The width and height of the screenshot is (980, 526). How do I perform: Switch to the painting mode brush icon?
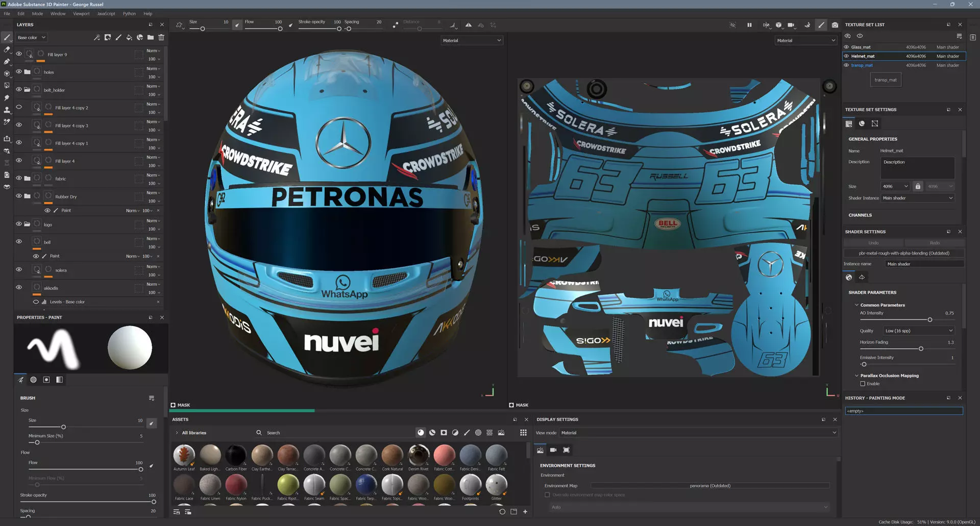pos(821,25)
